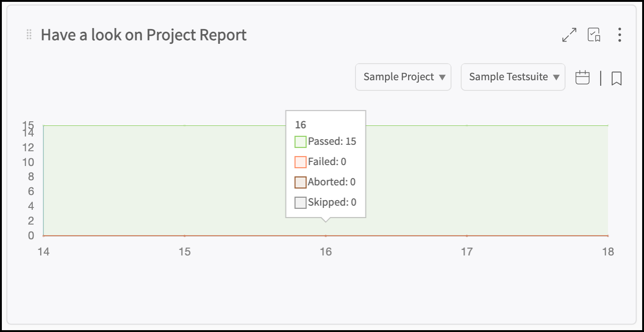The height and width of the screenshot is (332, 644).
Task: Open the three-dot more options menu
Action: click(x=620, y=35)
